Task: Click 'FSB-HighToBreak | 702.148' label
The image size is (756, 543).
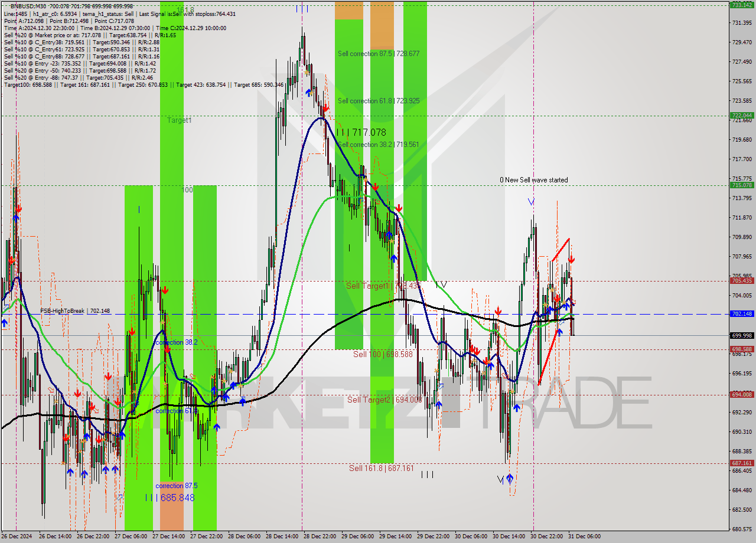Action: coord(75,310)
